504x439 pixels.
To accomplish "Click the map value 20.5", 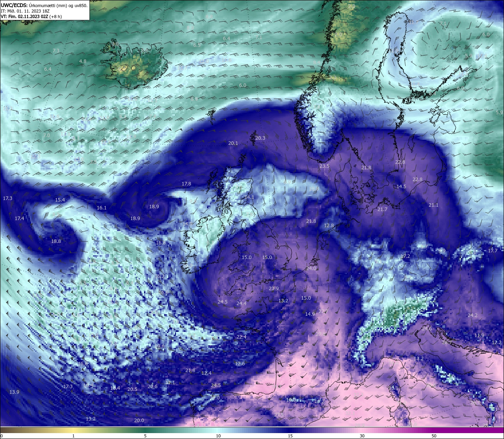I will pyautogui.click(x=132, y=389).
